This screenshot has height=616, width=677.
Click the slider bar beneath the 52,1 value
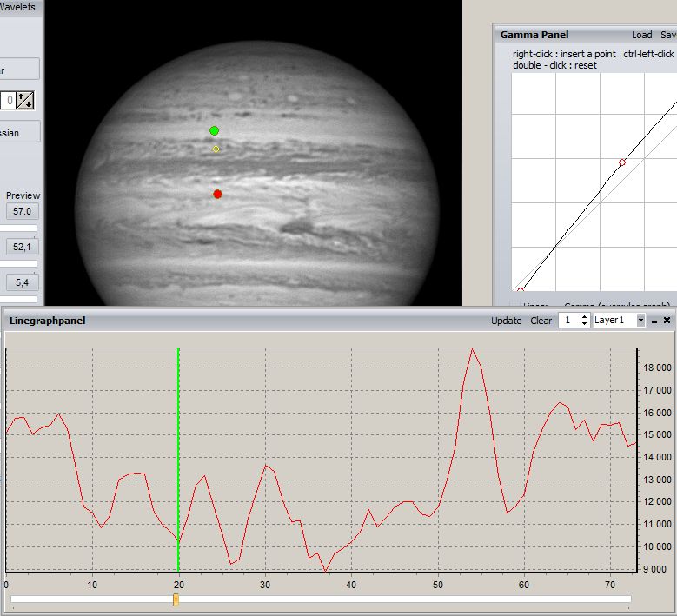point(18,263)
